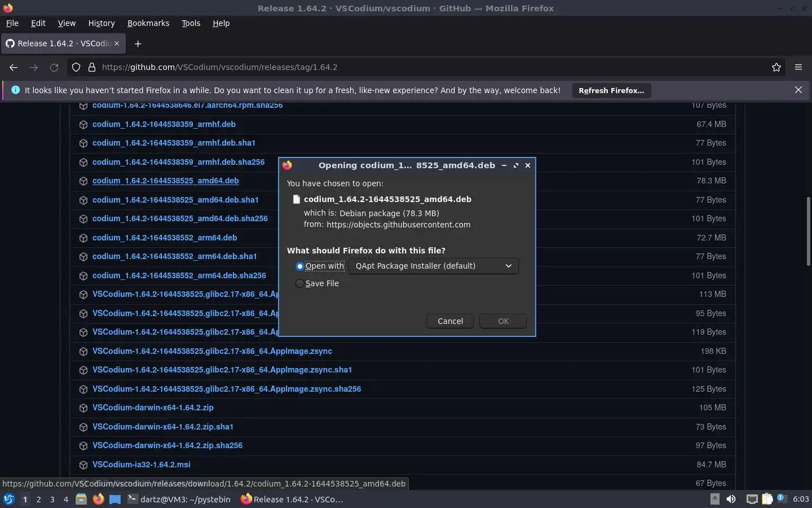Open a new tab with plus icon
Image resolution: width=812 pixels, height=508 pixels.
pyautogui.click(x=138, y=43)
